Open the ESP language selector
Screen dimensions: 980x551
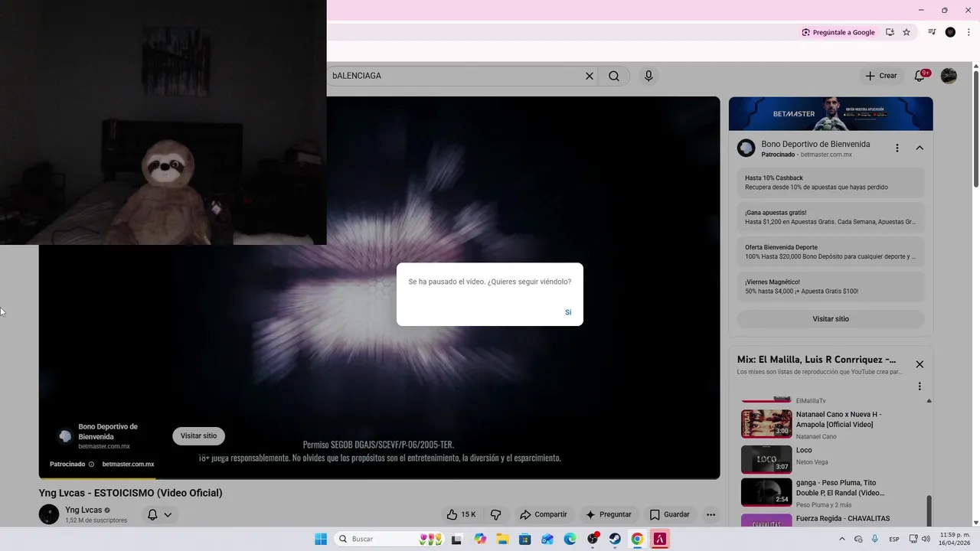tap(894, 539)
